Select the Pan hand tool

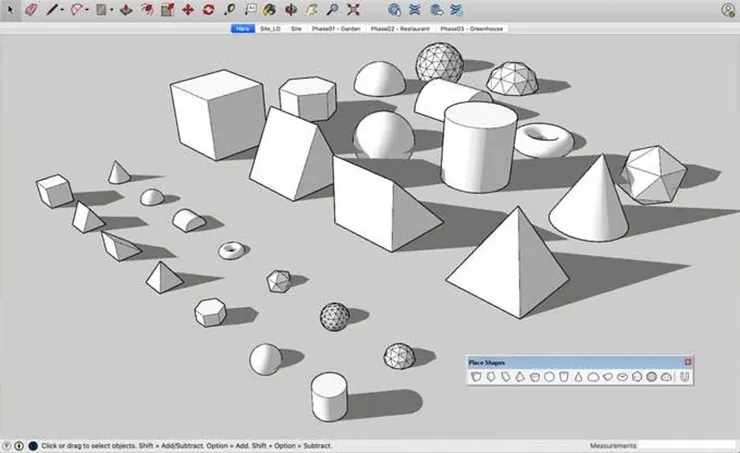coord(311,9)
